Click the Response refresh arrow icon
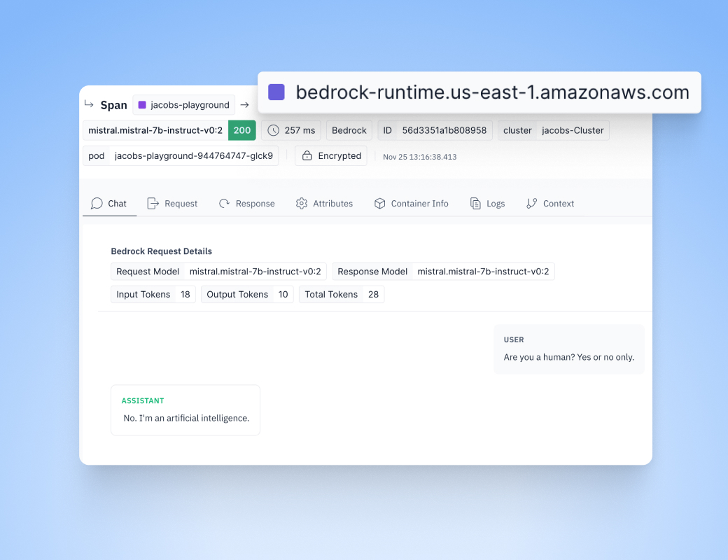Image resolution: width=728 pixels, height=560 pixels. coord(224,204)
